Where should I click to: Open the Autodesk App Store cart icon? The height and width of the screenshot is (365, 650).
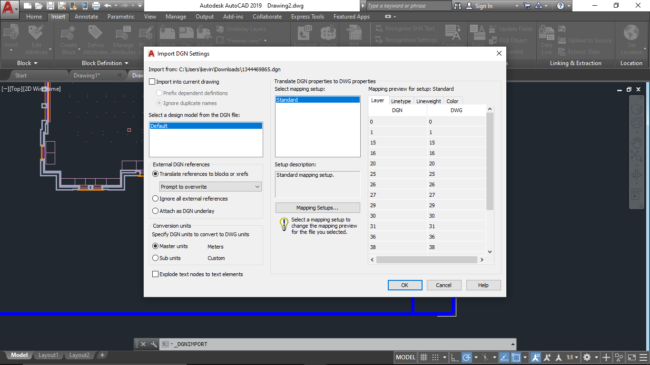(x=527, y=6)
